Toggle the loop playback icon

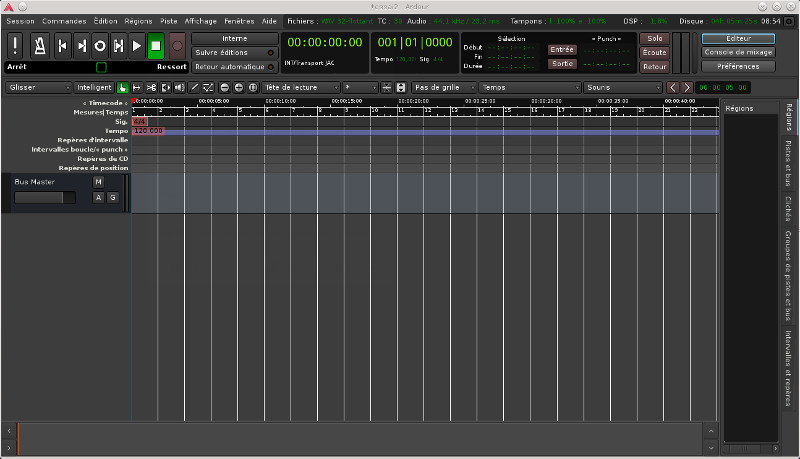(x=99, y=45)
